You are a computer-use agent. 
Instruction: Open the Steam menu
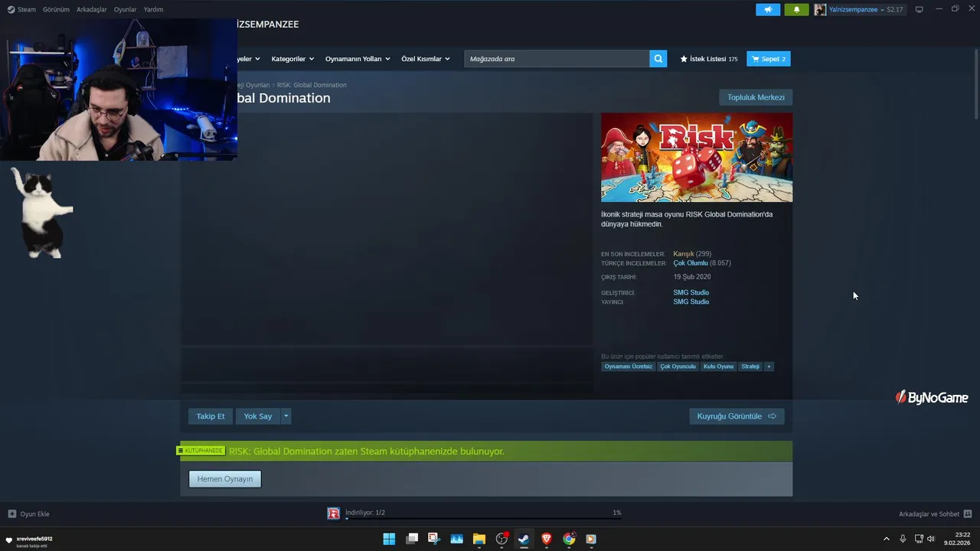click(21, 9)
